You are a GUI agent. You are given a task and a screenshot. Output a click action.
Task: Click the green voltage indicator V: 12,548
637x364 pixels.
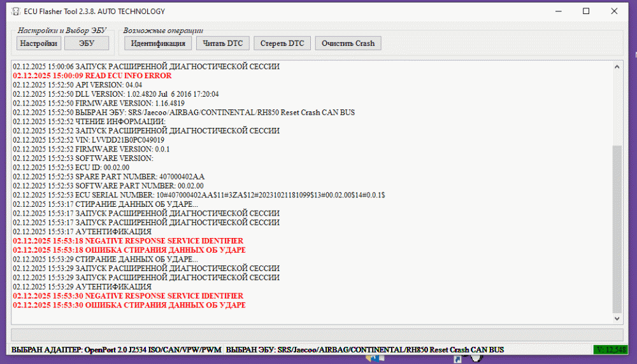pyautogui.click(x=610, y=350)
